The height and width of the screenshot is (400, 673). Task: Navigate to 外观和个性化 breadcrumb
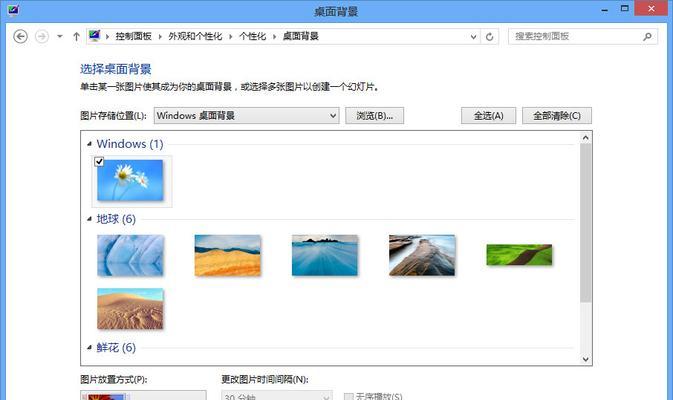pyautogui.click(x=195, y=36)
